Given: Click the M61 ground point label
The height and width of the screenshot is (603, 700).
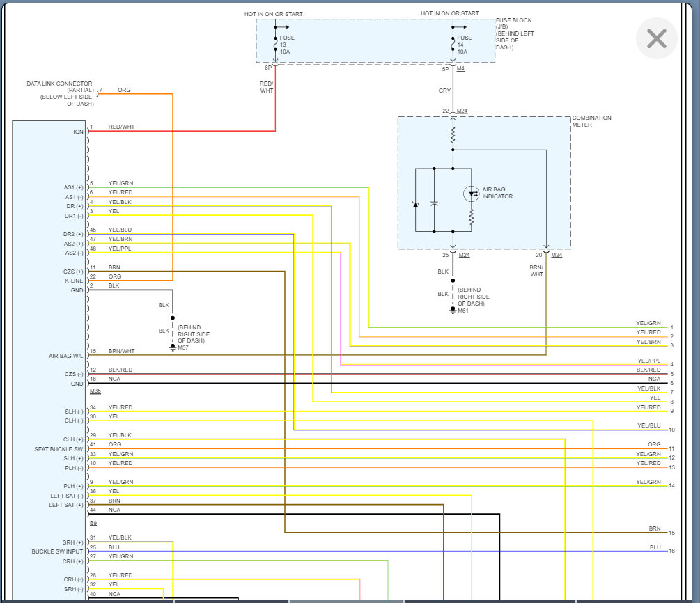Looking at the screenshot, I should pos(463,311).
